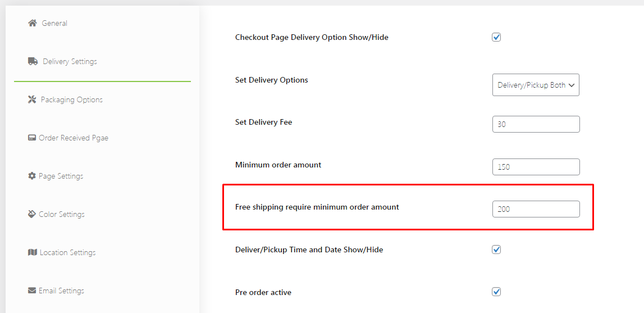Screen dimensions: 644x313
Task: Disable the Pre order active checkbox
Action: pos(496,292)
